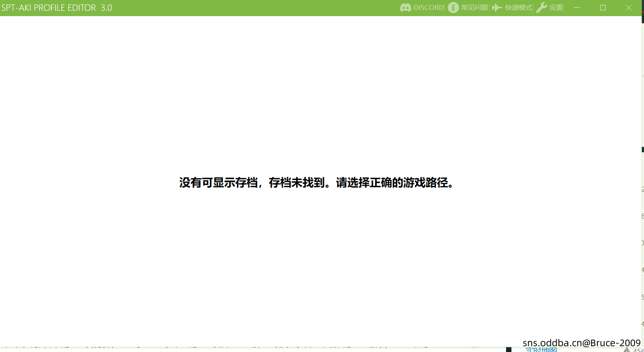Click the small dark square beside 实时地图
644x352 pixels.
[x=509, y=349]
